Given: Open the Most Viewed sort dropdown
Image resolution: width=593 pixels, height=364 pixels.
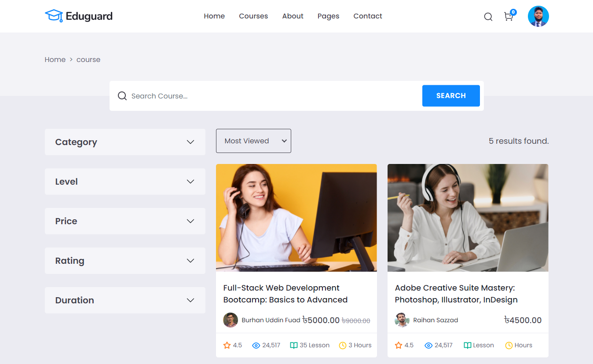Looking at the screenshot, I should [253, 141].
